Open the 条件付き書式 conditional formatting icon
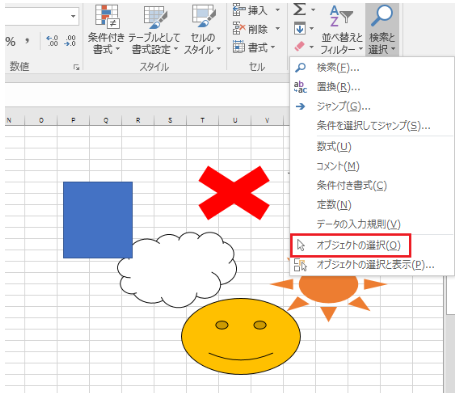Screen dimensions: 458x393 click(107, 17)
